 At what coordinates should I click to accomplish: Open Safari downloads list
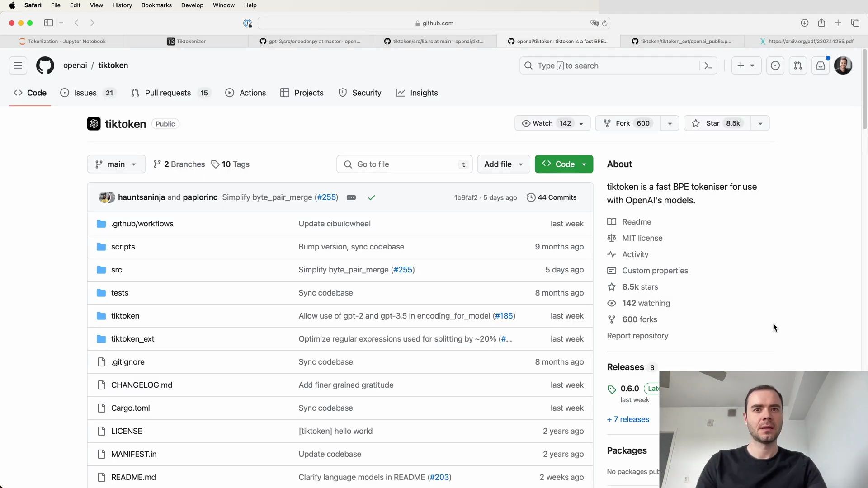coord(804,23)
